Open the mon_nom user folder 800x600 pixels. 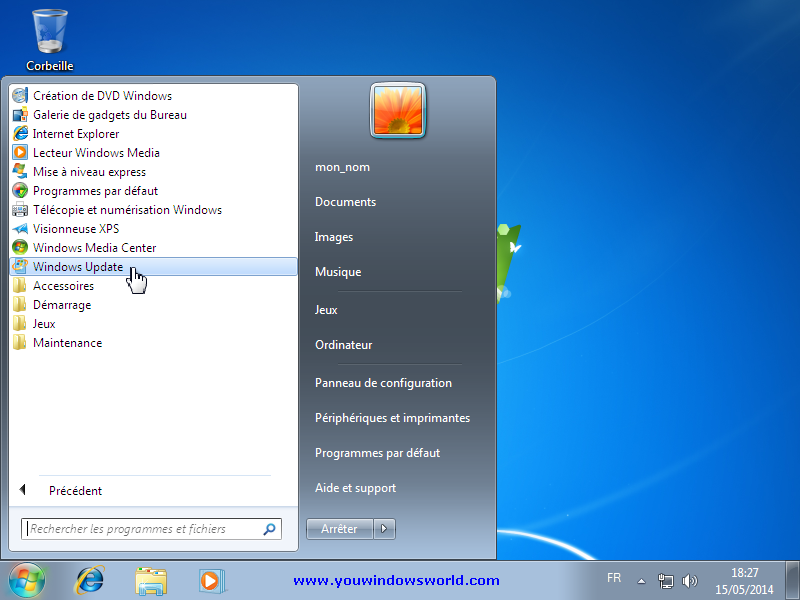click(342, 167)
